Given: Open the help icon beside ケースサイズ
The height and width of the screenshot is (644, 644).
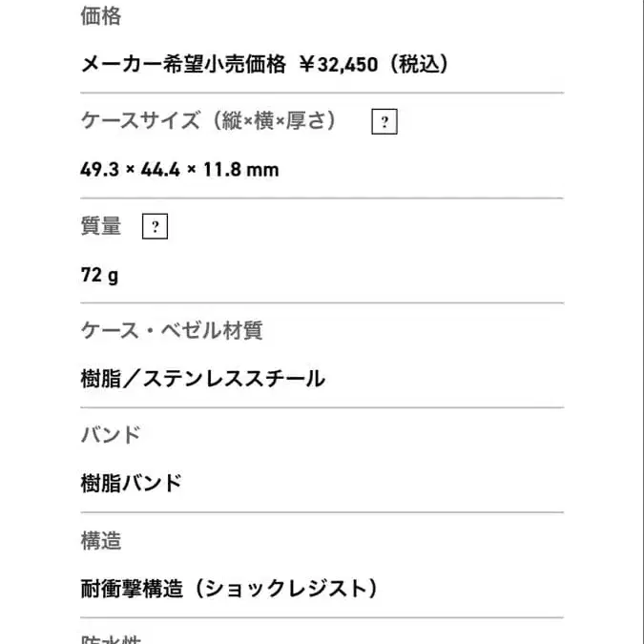Looking at the screenshot, I should [384, 122].
